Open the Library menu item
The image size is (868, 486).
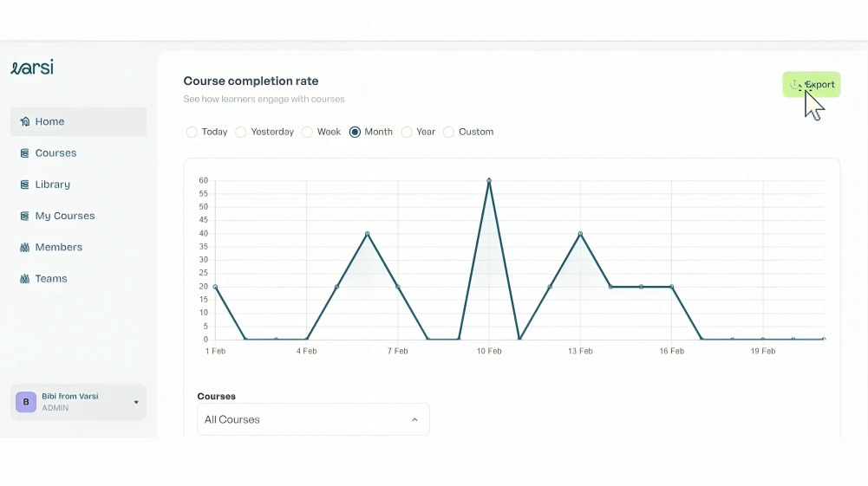(x=53, y=185)
